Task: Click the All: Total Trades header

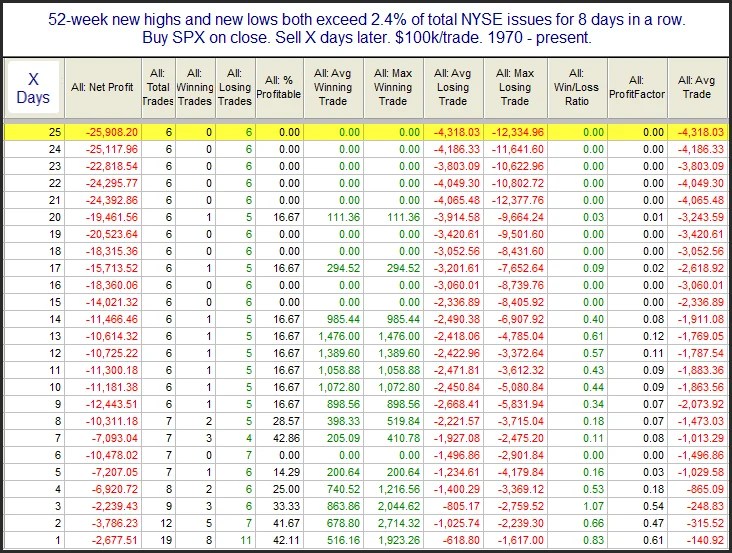Action: tap(158, 87)
